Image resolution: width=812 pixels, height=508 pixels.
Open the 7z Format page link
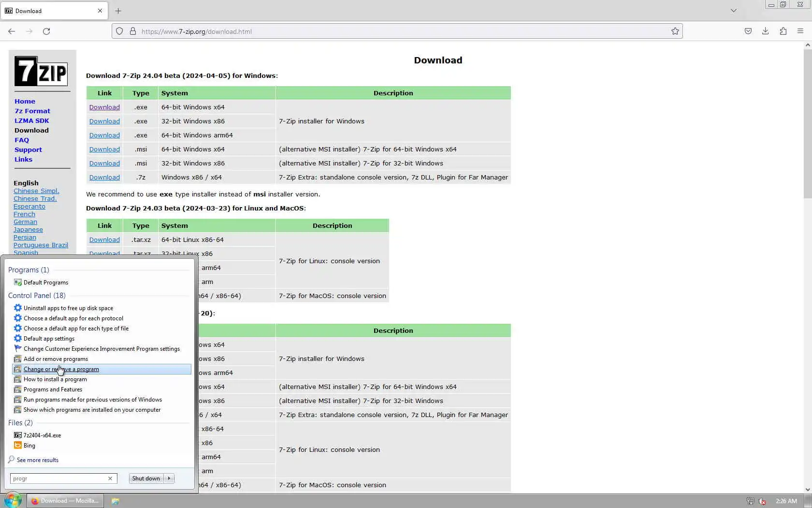[x=32, y=111]
